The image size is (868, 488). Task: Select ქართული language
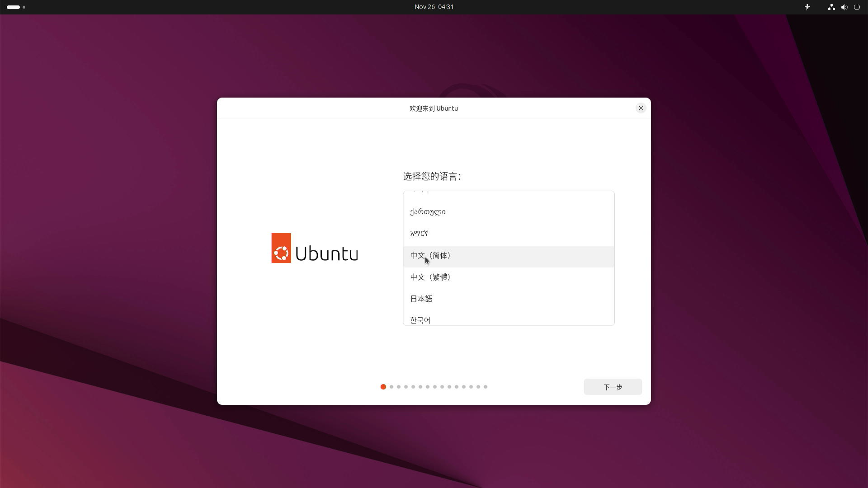[509, 212]
